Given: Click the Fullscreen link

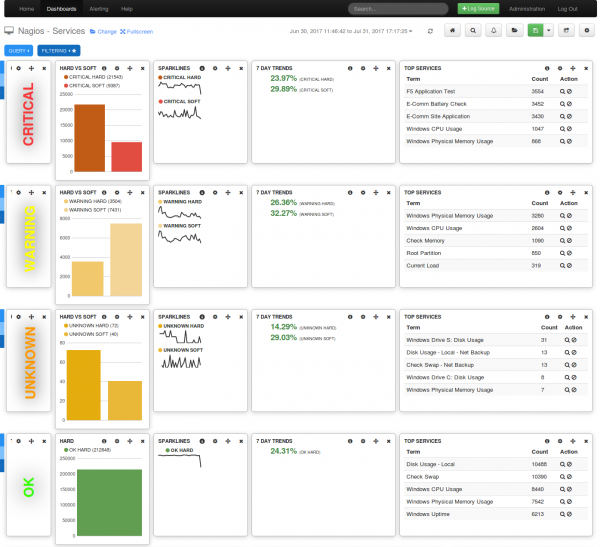Looking at the screenshot, I should [136, 32].
